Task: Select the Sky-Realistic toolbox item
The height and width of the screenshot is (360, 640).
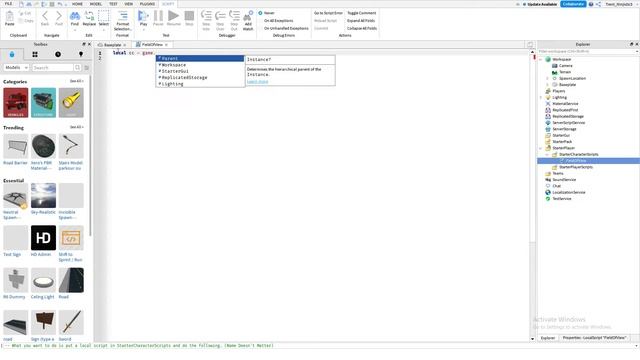Action: click(x=43, y=199)
